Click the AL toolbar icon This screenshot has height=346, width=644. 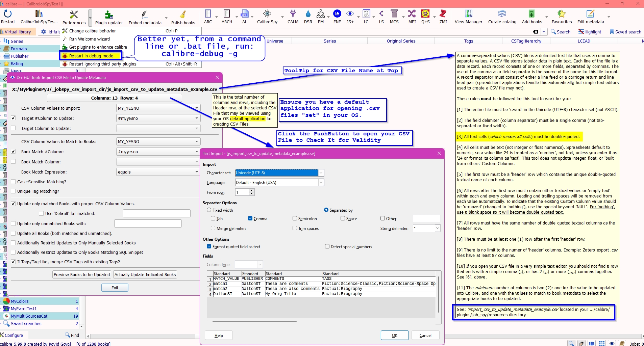coord(244,14)
